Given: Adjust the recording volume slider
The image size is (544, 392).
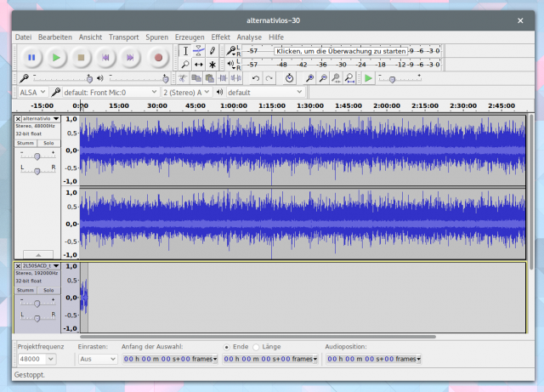Looking at the screenshot, I should pyautogui.click(x=63, y=79).
